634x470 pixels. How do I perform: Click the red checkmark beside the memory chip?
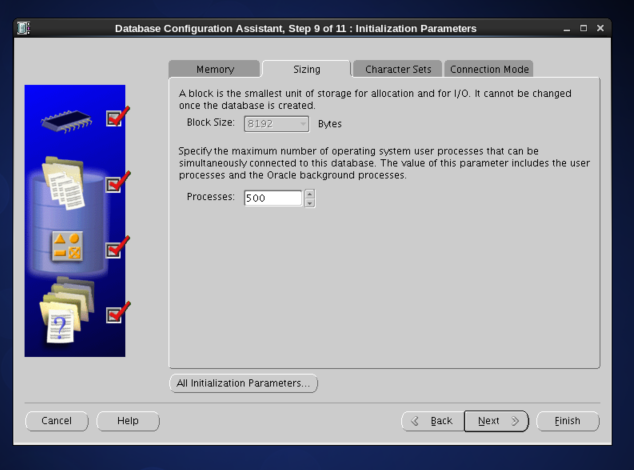pos(117,118)
